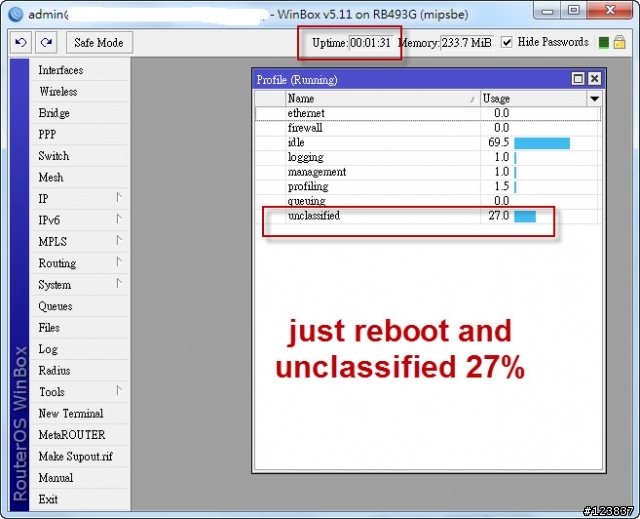Select the idle row
The width and height of the screenshot is (640, 519).
click(x=428, y=143)
